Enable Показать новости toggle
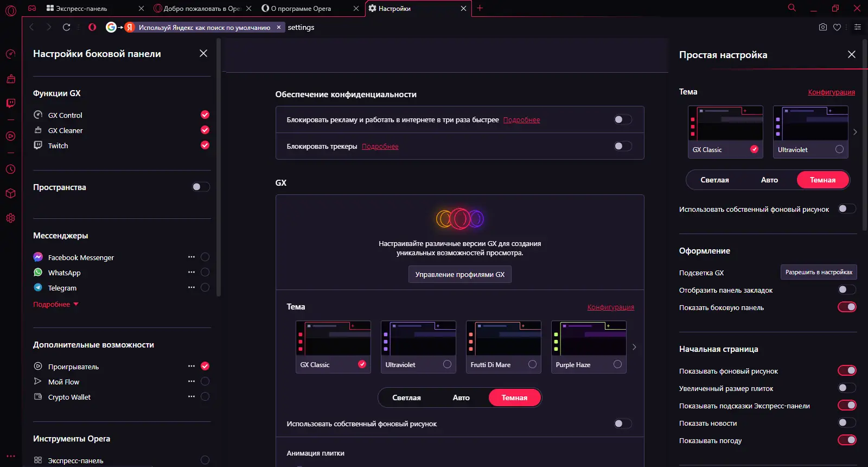Image resolution: width=868 pixels, height=467 pixels. pos(847,422)
